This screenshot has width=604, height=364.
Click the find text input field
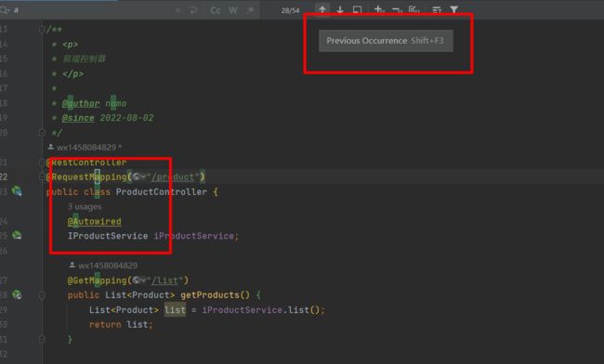tap(92, 10)
